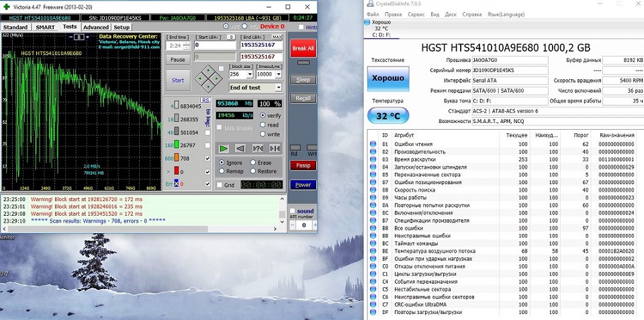644x320 pixels.
Task: Click the End time spinner arrows
Action: (187, 45)
